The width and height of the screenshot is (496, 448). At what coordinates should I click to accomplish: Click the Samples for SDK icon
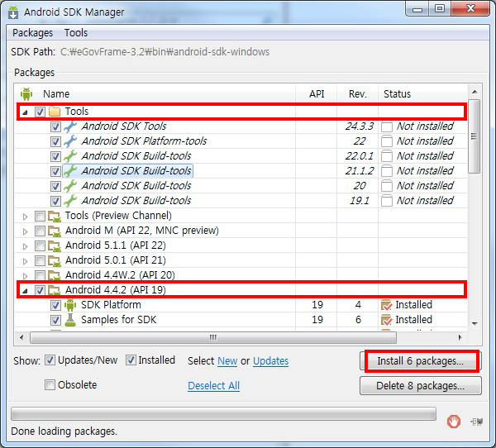tap(70, 320)
